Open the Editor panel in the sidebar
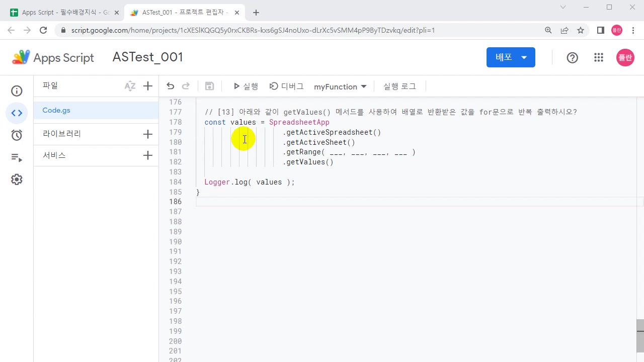This screenshot has width=644, height=362. point(17,113)
